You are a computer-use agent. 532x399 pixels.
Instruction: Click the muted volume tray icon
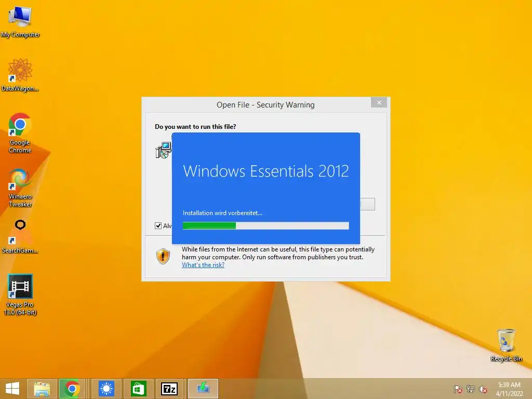click(x=483, y=389)
